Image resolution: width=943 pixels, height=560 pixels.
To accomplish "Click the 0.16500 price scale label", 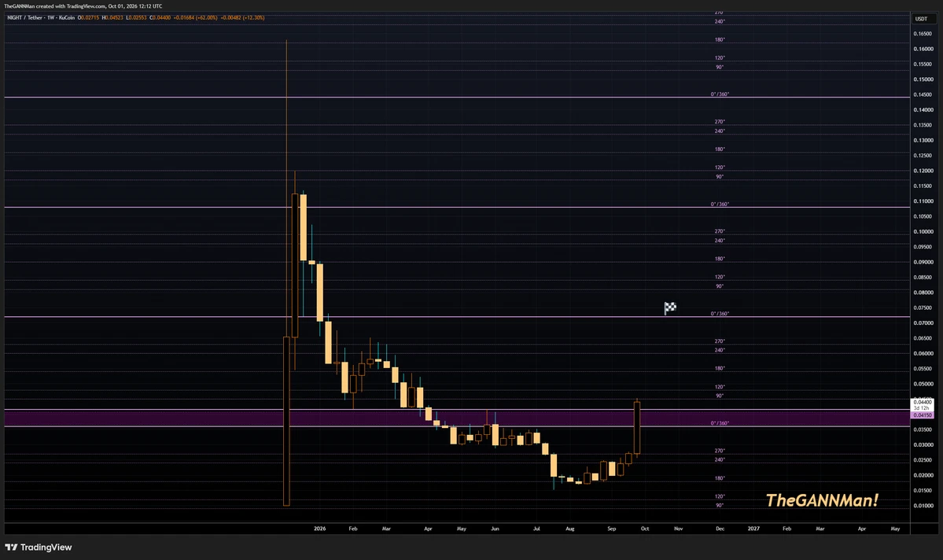I will click(923, 34).
